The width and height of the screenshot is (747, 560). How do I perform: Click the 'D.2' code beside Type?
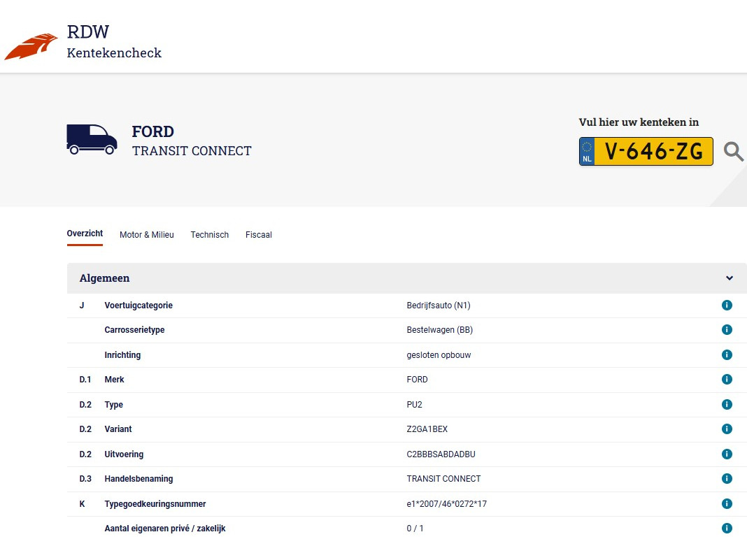pyautogui.click(x=85, y=405)
